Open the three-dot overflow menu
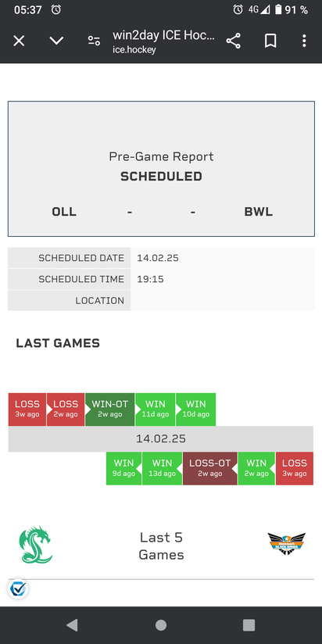 (304, 41)
